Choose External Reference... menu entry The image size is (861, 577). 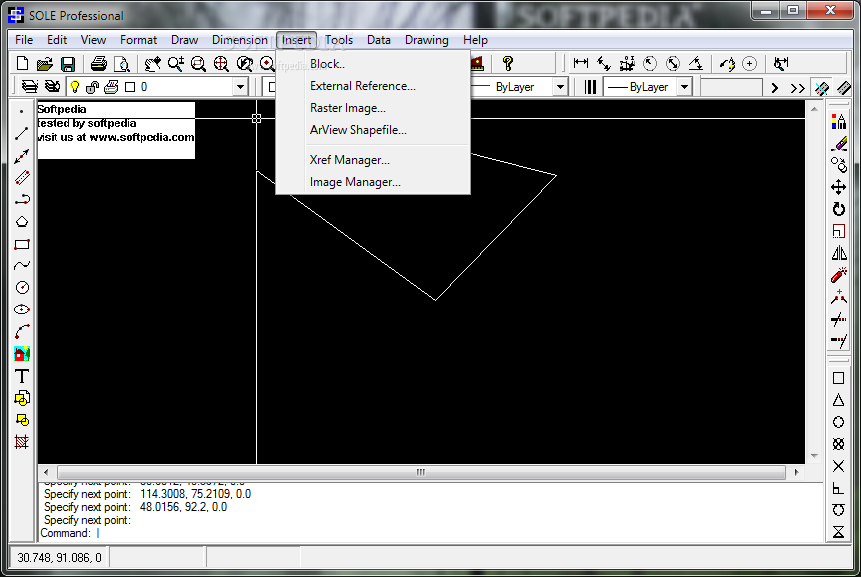coord(373,86)
